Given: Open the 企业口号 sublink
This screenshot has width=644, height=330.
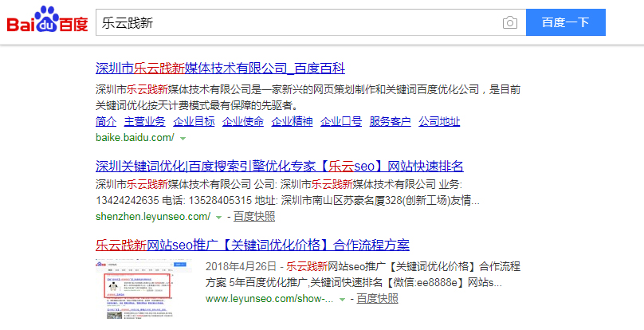Looking at the screenshot, I should pos(341,121).
